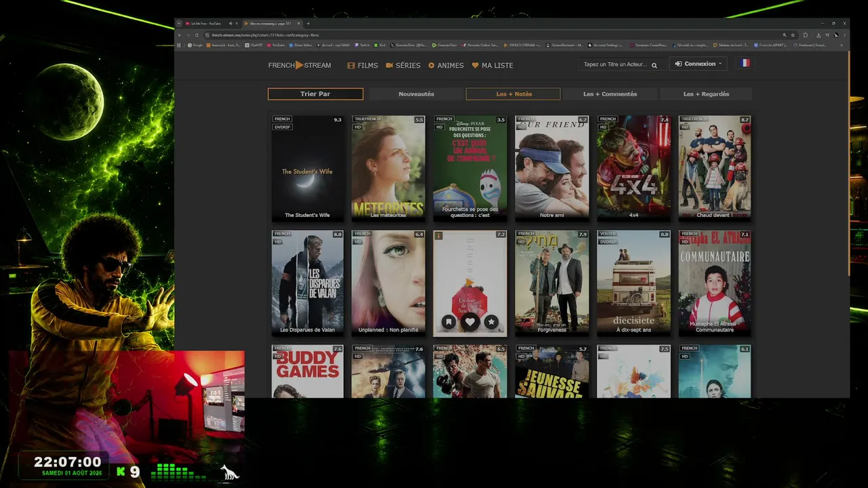
Task: Mute the YouTube tab audio icon
Action: click(231, 24)
